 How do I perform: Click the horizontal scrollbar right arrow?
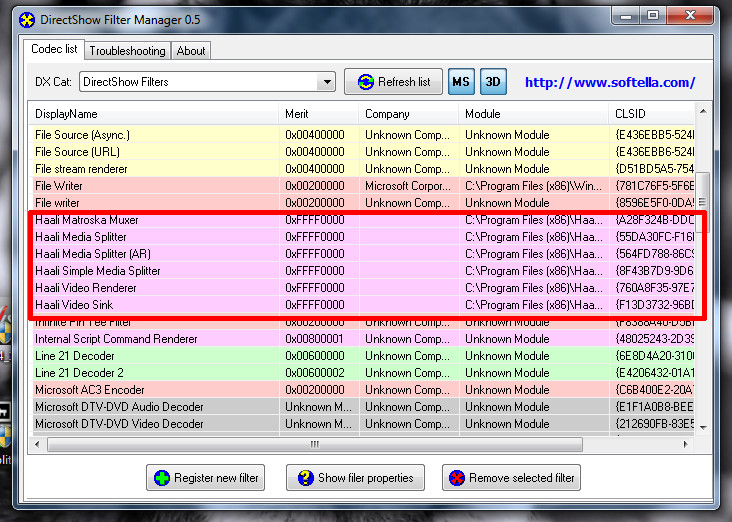coord(685,444)
